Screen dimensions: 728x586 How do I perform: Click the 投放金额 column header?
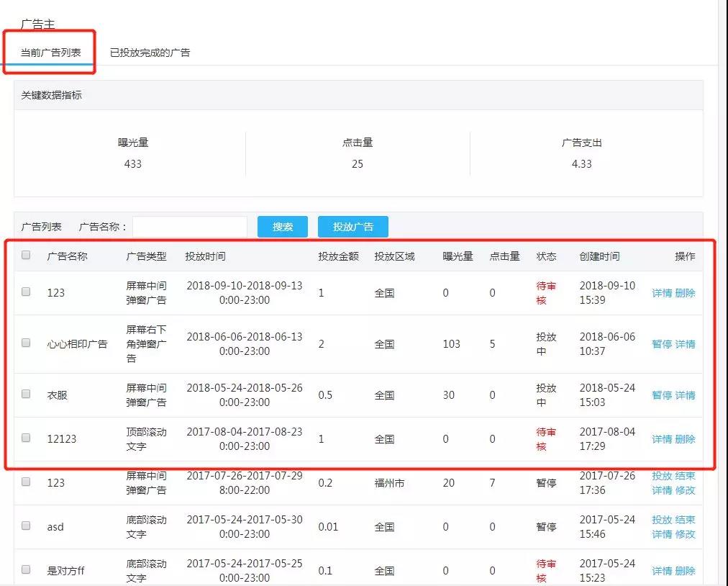(339, 256)
